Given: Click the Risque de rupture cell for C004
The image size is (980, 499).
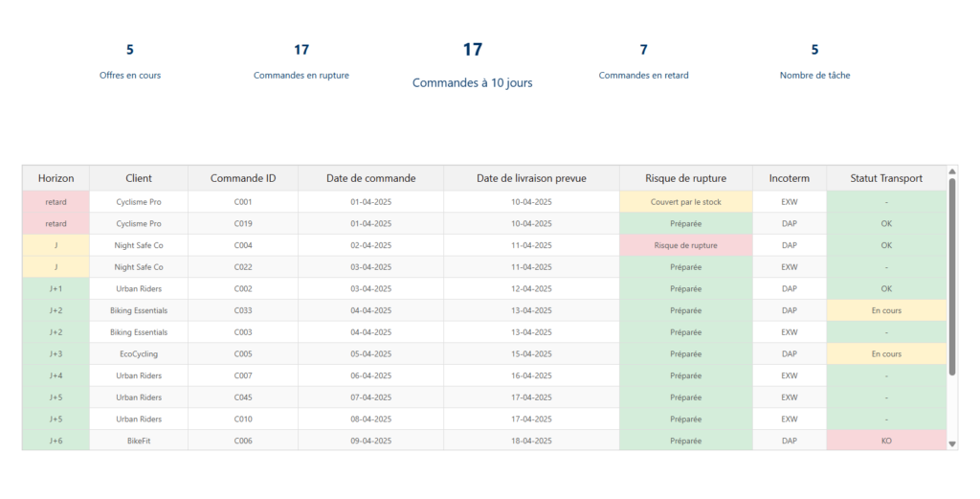Looking at the screenshot, I should click(x=686, y=245).
